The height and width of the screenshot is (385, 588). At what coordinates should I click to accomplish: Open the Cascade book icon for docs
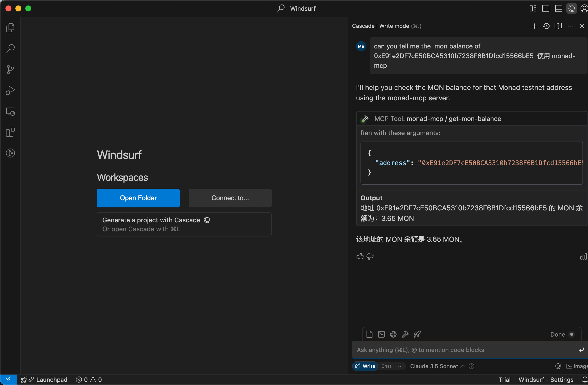558,26
